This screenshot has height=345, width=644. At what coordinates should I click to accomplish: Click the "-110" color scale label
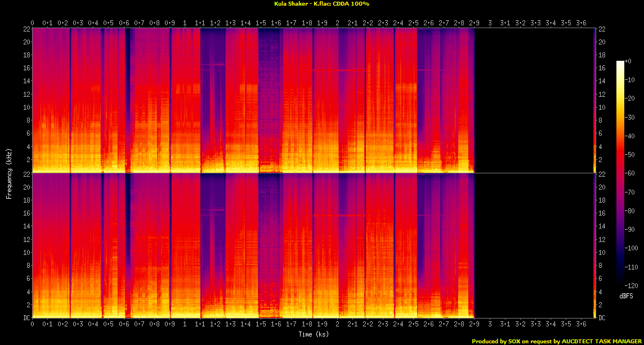tap(630, 267)
